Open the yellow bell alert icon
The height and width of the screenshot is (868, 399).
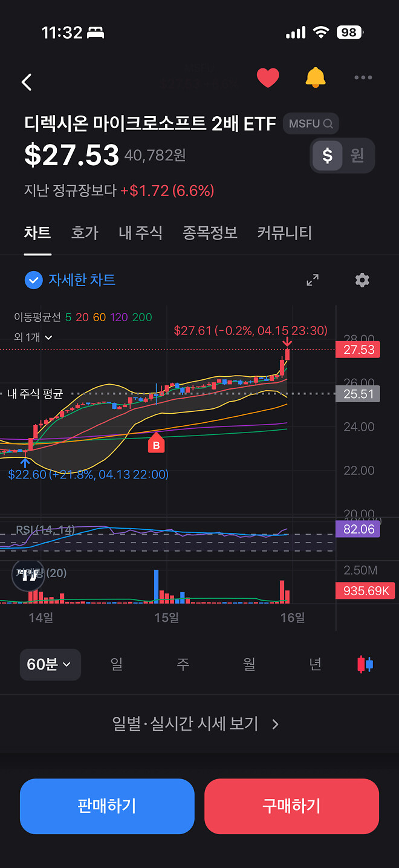(315, 78)
